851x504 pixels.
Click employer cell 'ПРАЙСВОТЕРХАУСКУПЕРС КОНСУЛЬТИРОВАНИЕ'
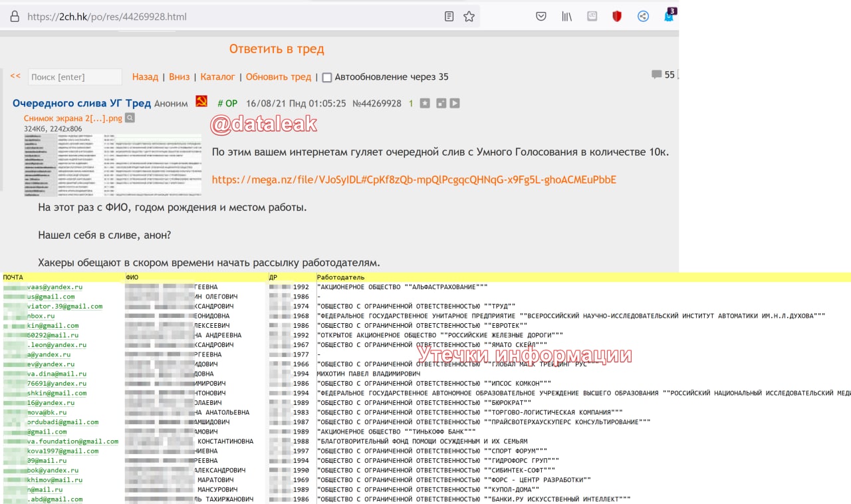(x=483, y=422)
